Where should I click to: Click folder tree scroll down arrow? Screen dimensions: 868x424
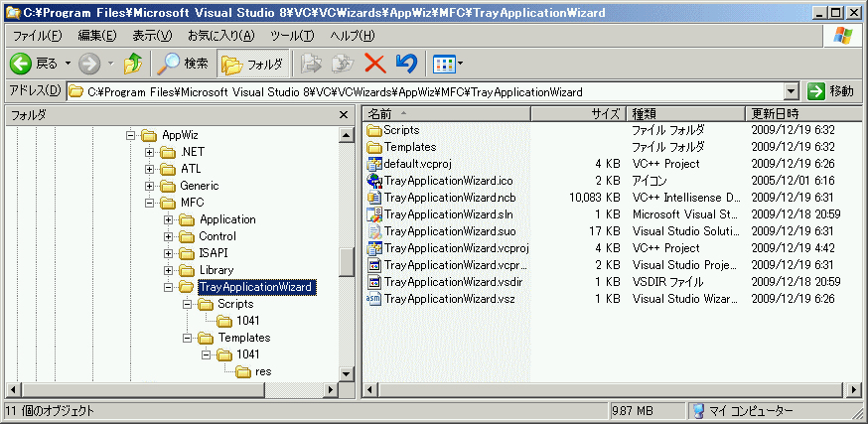[347, 374]
